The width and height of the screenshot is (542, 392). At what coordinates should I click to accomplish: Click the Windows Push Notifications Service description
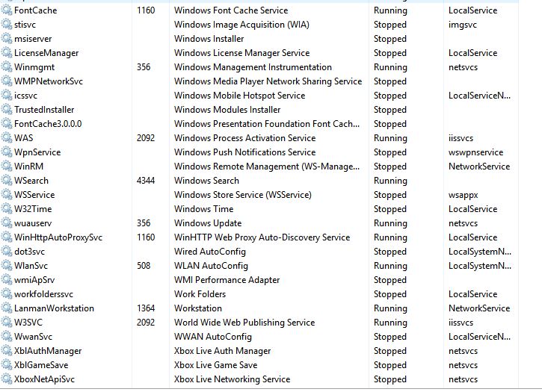point(244,152)
